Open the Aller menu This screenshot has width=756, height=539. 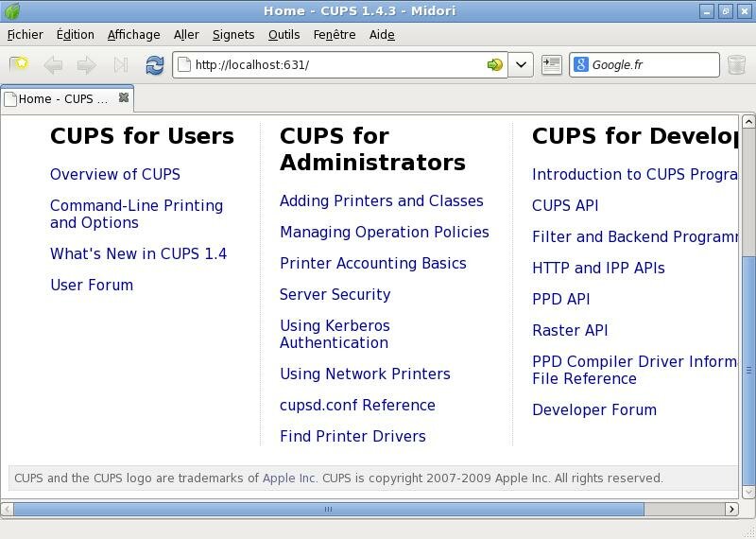tap(186, 35)
